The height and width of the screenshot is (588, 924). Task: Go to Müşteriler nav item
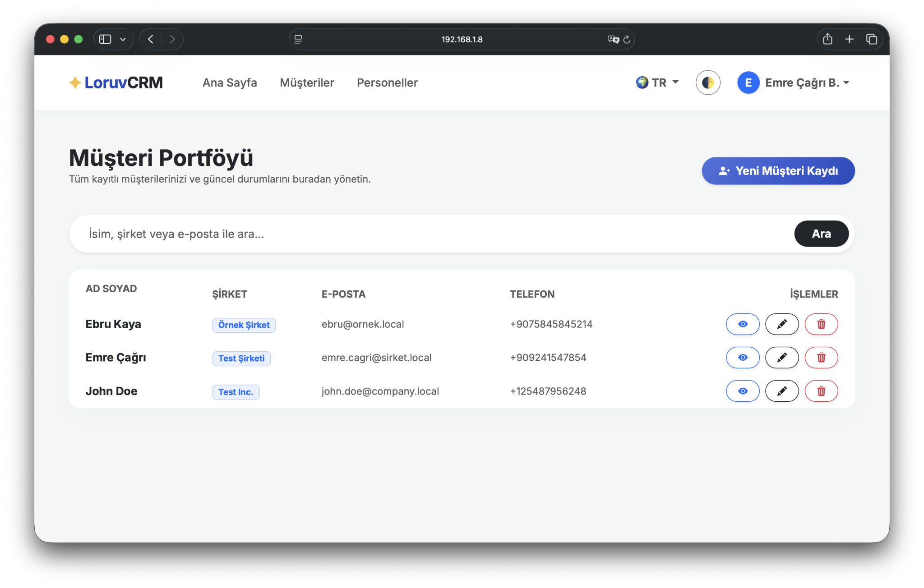307,83
